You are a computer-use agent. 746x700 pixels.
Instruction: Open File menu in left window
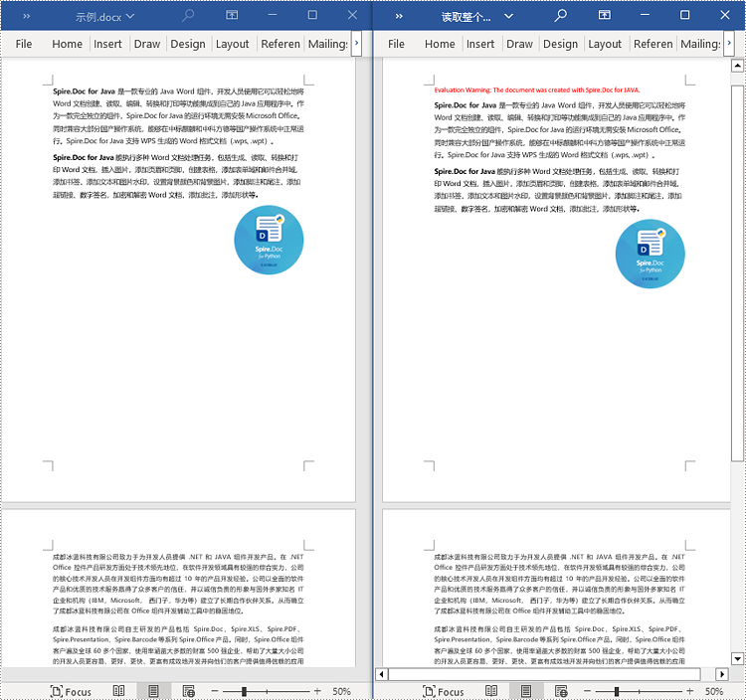24,44
